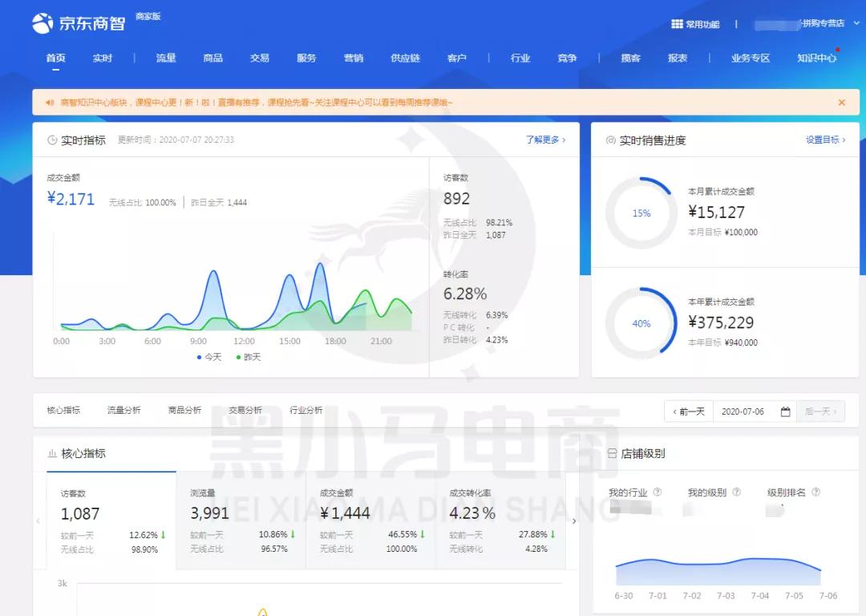Click the panel icon beside 店铺级别
This screenshot has width=866, height=616.
612,452
